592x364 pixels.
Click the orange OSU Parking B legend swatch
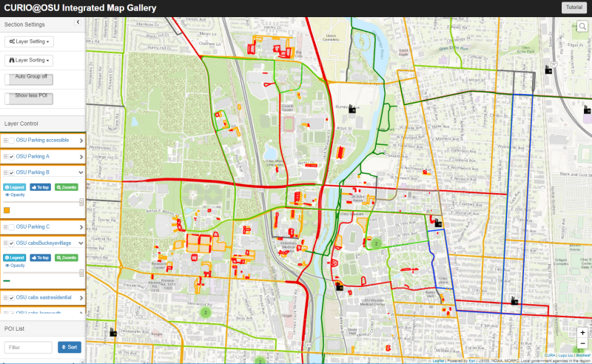[7, 210]
